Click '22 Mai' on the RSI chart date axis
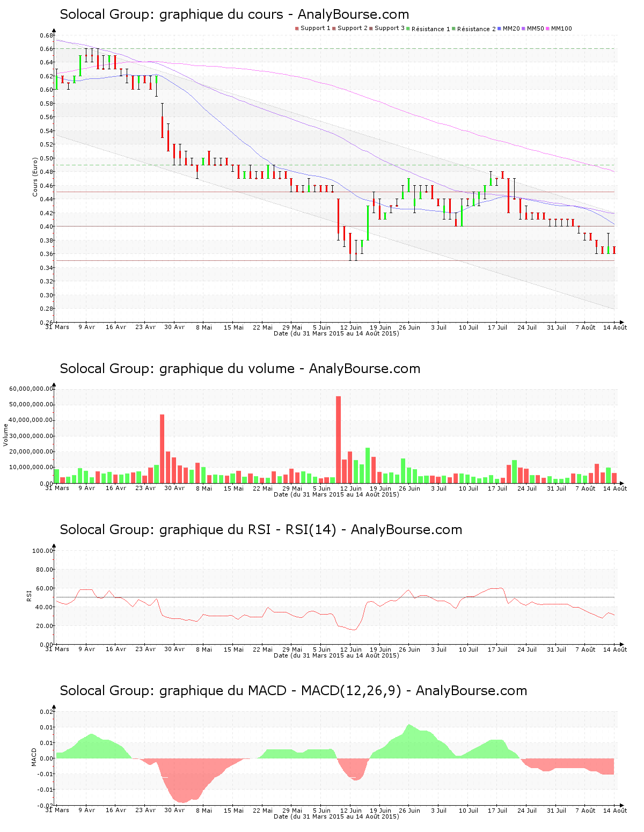This screenshot has width=644, height=832. click(x=263, y=649)
